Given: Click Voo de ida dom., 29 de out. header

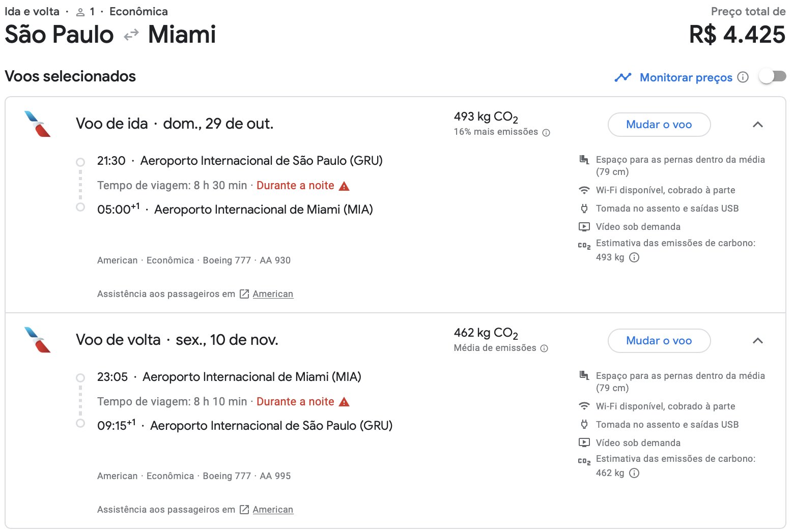Looking at the screenshot, I should tap(175, 124).
